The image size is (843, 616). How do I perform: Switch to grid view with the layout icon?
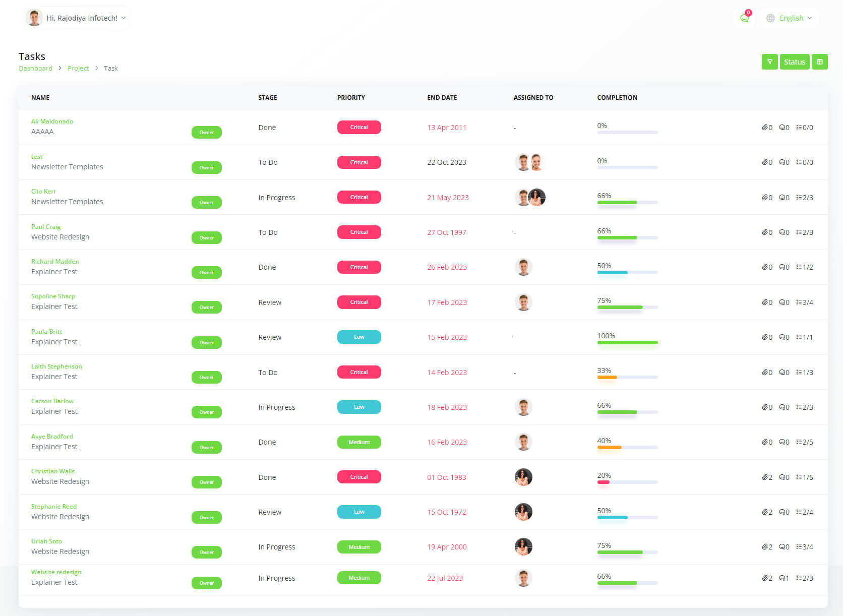click(x=820, y=61)
